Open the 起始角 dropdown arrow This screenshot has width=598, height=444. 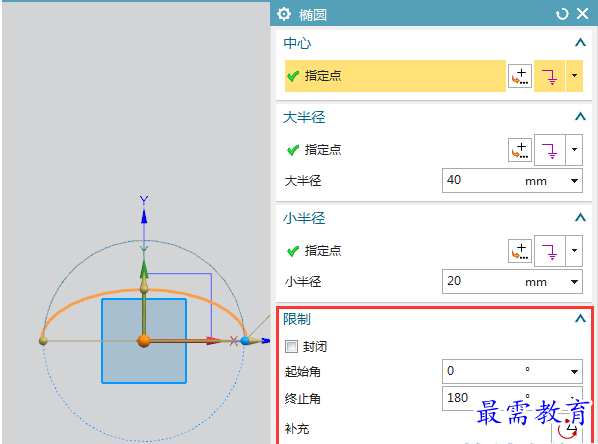click(574, 372)
